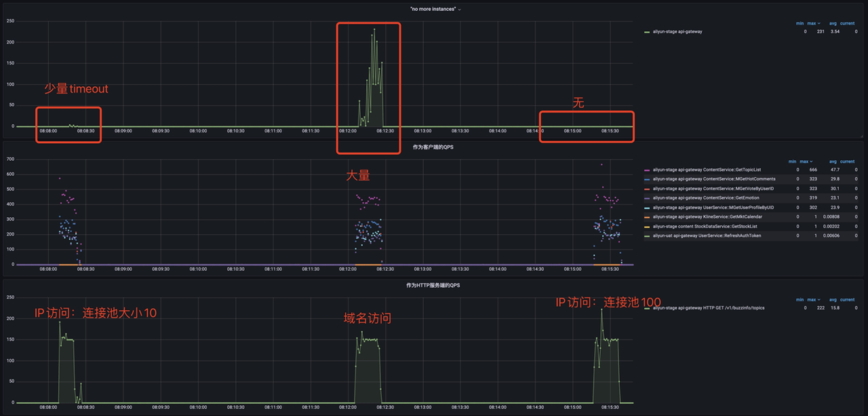Click the light-blue MGetUserProfileByUID series color icon
Image resolution: width=868 pixels, height=416 pixels.
click(647, 208)
